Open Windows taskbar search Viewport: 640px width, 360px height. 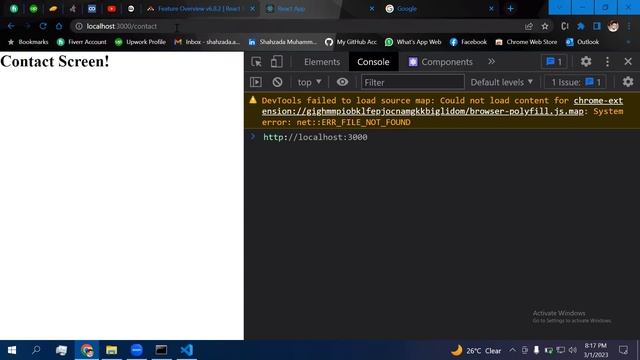[x=36, y=350]
